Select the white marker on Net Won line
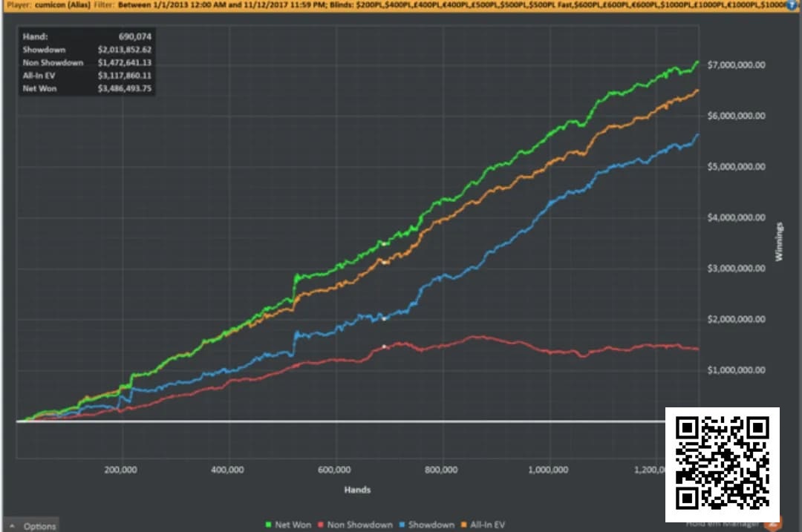Screen dimensions: 802x532 click(x=384, y=244)
